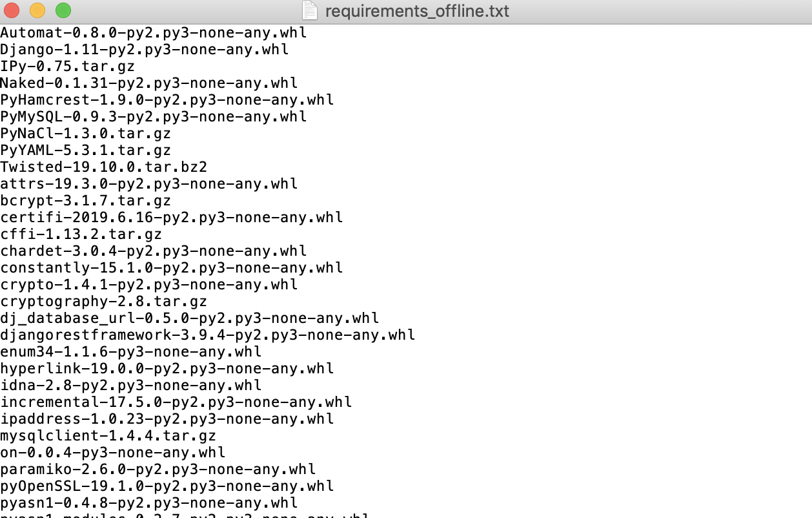This screenshot has height=518, width=812.
Task: Place cursor on the Django-1.11 wheel line
Action: [x=145, y=49]
